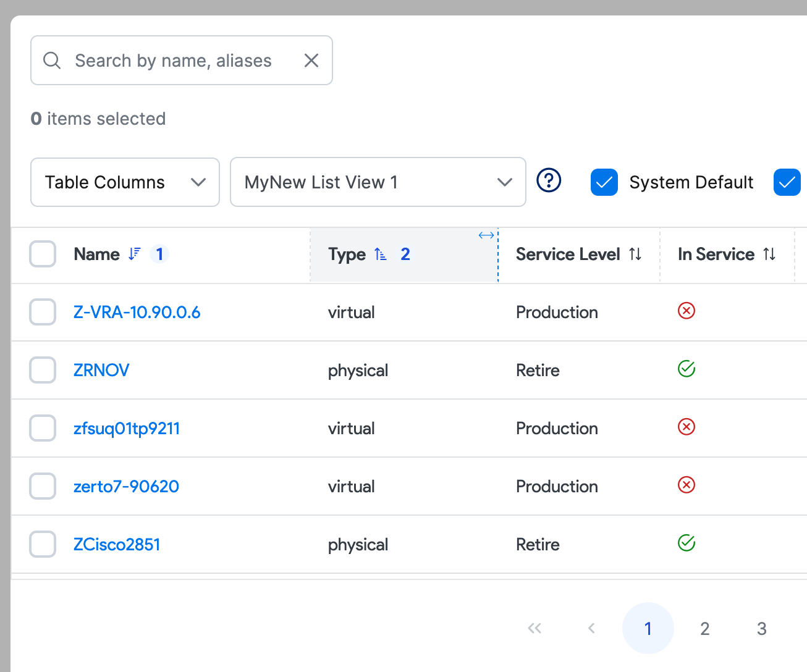The height and width of the screenshot is (672, 807).
Task: Open the zerto7-90620 device link
Action: (126, 486)
